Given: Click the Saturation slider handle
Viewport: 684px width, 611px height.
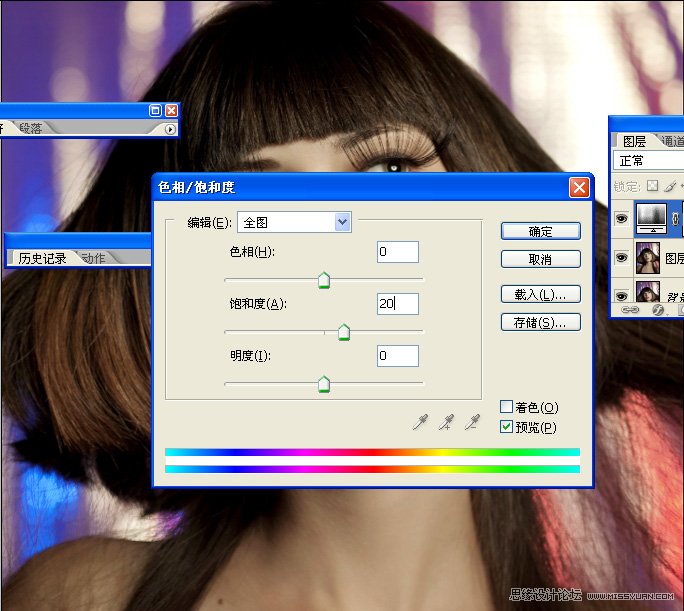Looking at the screenshot, I should point(344,332).
